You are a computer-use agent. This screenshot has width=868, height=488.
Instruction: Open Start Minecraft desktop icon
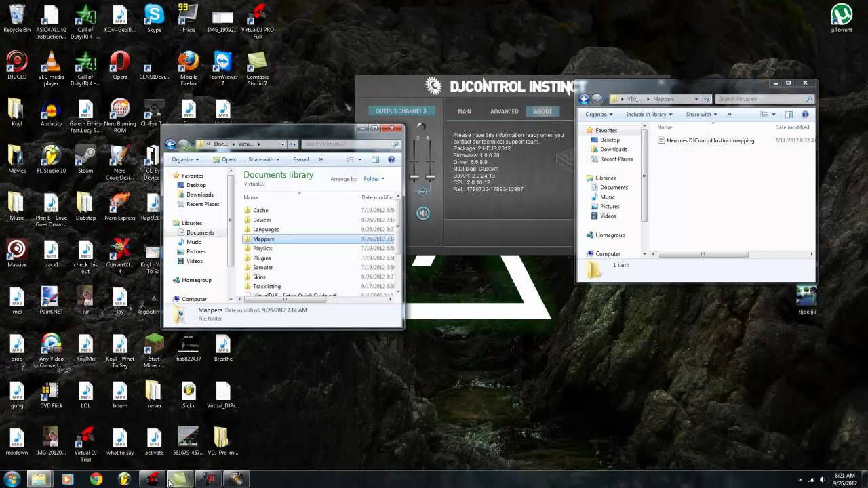click(154, 350)
